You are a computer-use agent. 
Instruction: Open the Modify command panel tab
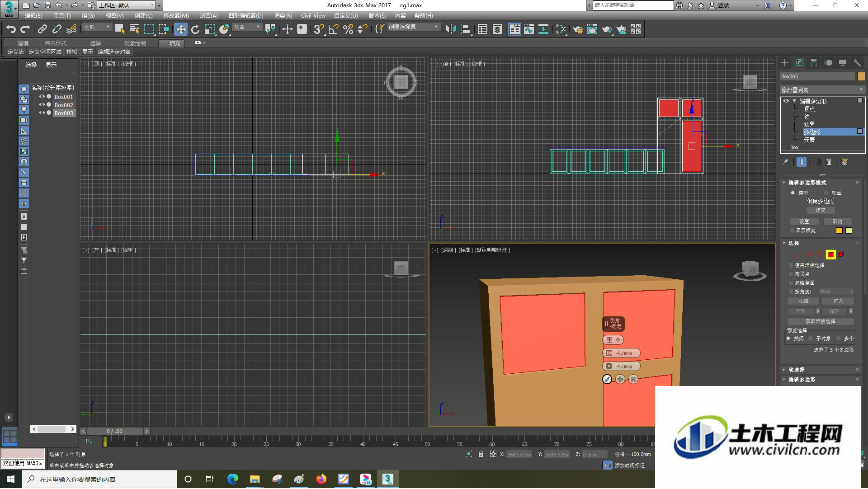pos(799,63)
